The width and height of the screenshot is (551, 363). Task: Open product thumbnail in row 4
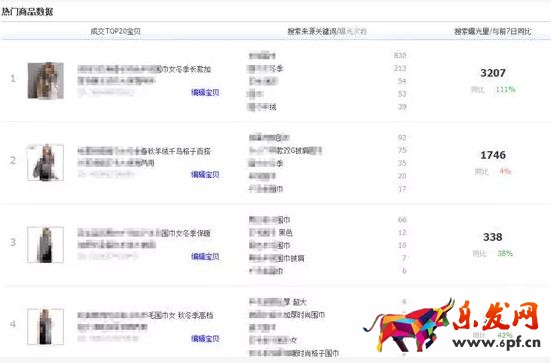[x=46, y=326]
